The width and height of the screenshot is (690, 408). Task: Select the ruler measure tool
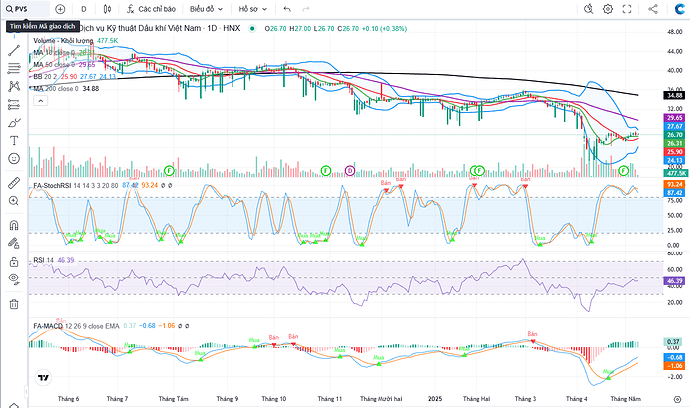14,184
